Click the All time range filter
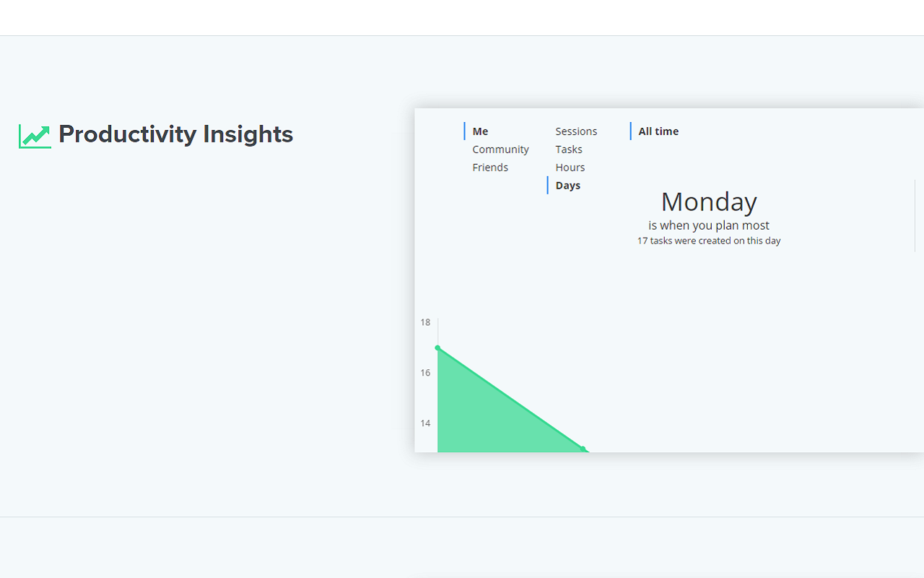Viewport: 924px width, 578px height. click(658, 131)
